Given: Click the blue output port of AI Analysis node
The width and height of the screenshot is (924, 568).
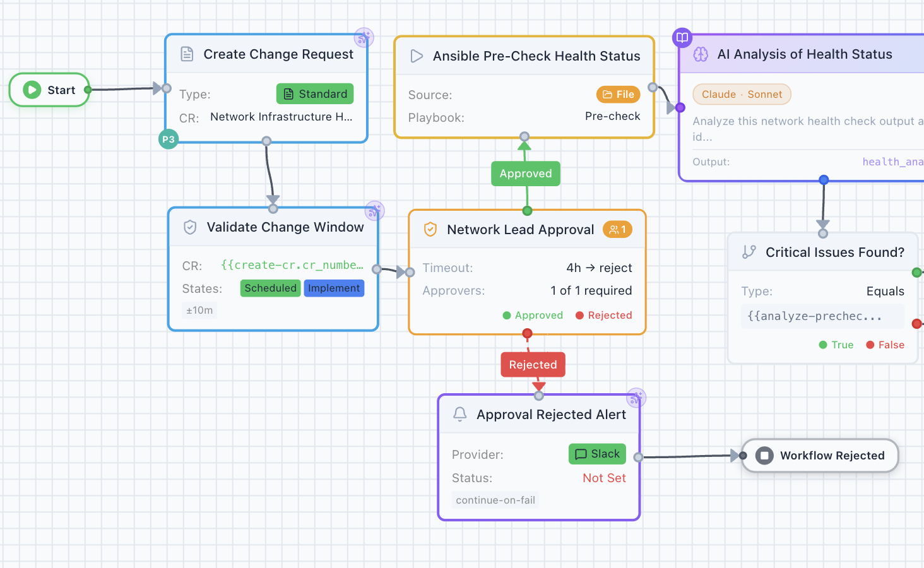Looking at the screenshot, I should [824, 180].
